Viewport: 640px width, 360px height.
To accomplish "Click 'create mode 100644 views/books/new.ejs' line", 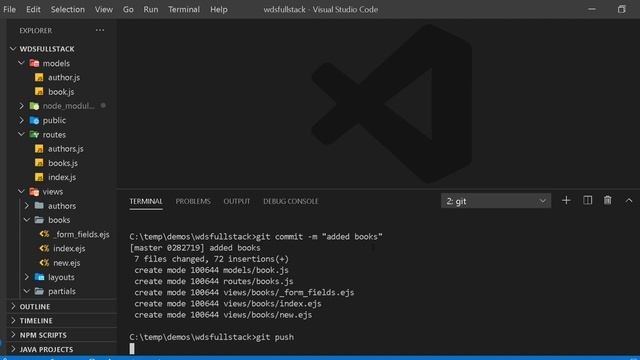I will (223, 315).
